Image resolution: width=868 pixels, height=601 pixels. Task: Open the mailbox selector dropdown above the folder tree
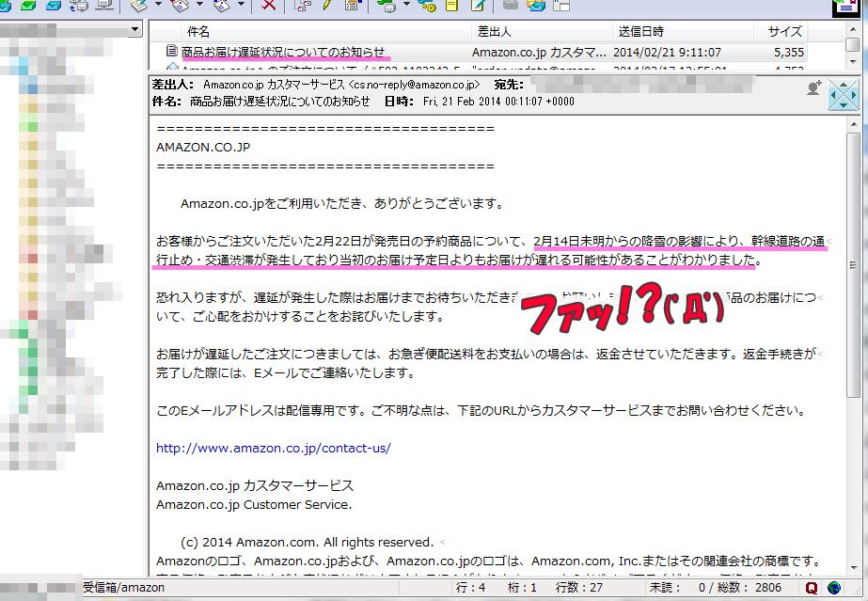(x=134, y=29)
